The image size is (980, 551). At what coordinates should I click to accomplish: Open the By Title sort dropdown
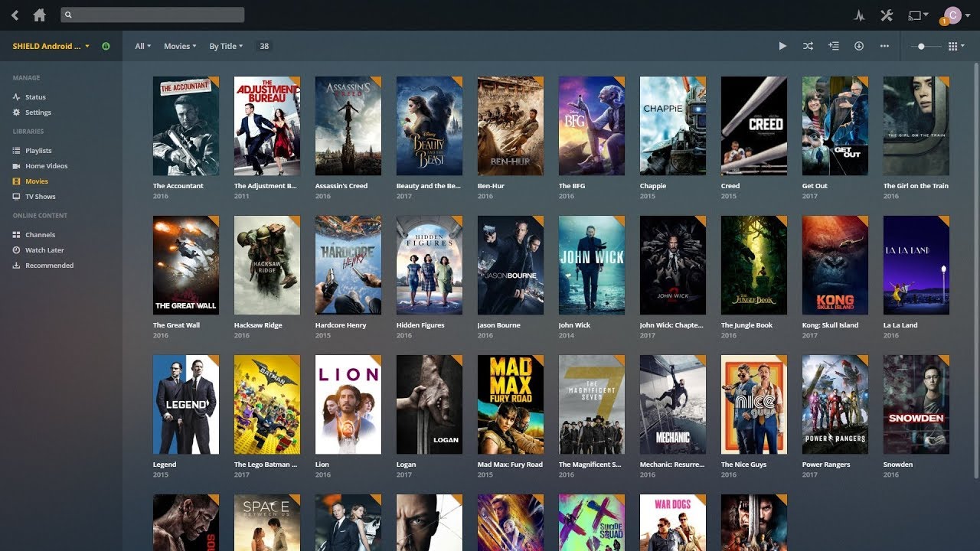pyautogui.click(x=226, y=46)
